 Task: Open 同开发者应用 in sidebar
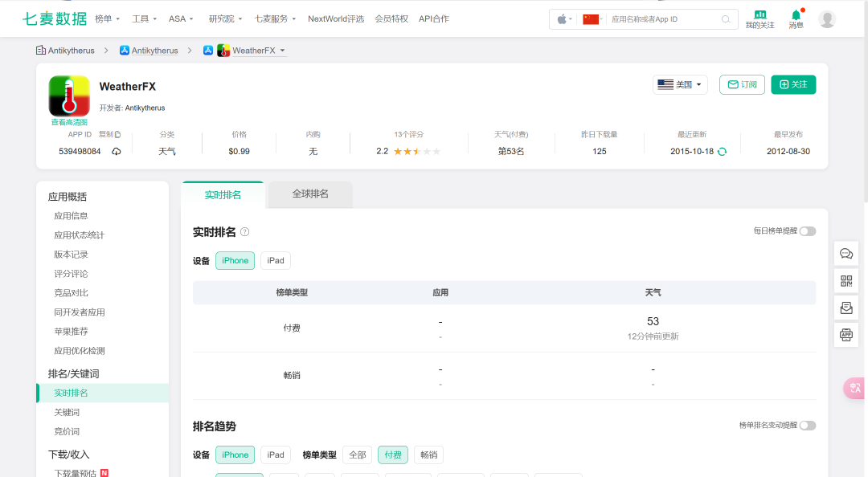tap(79, 312)
